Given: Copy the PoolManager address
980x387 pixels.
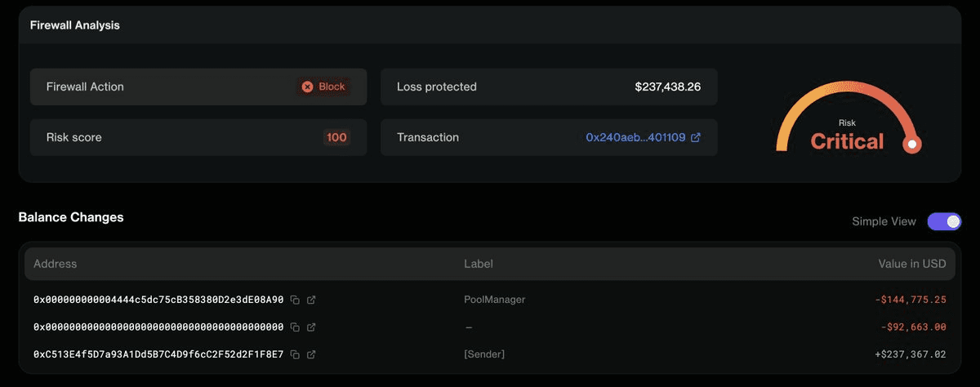Looking at the screenshot, I should click(295, 300).
